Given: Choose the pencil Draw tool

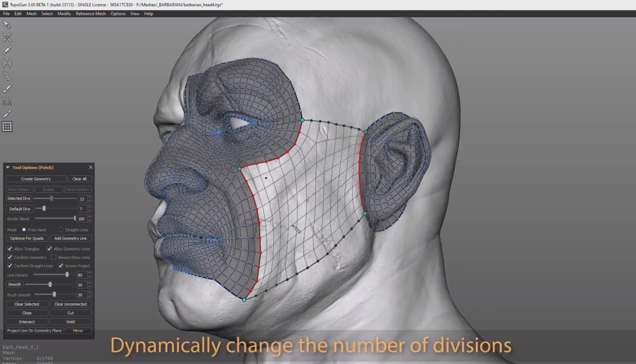Looking at the screenshot, I should 7,50.
